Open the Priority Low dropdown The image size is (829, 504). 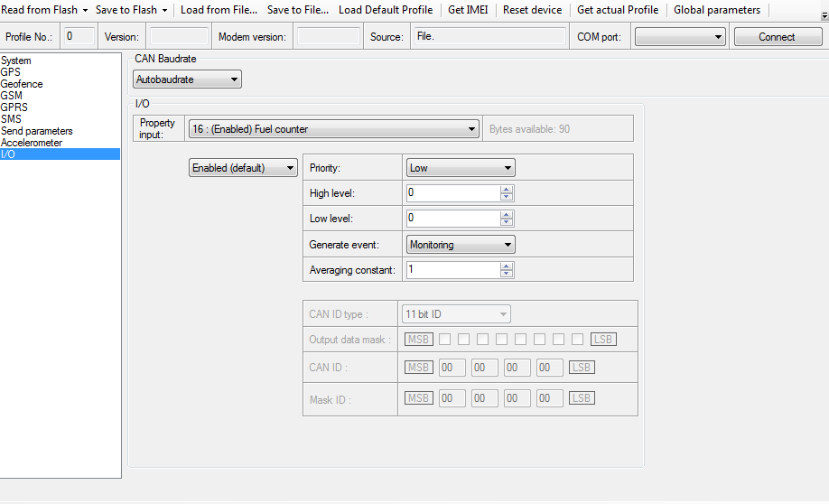pos(508,168)
